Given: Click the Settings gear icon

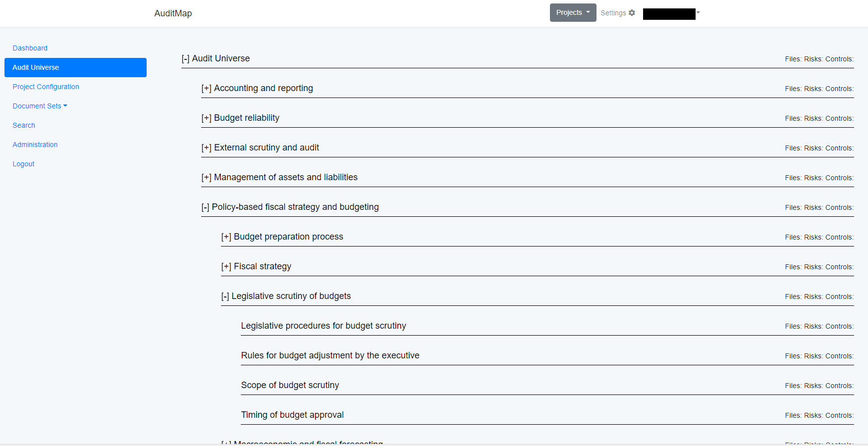Looking at the screenshot, I should click(x=632, y=13).
